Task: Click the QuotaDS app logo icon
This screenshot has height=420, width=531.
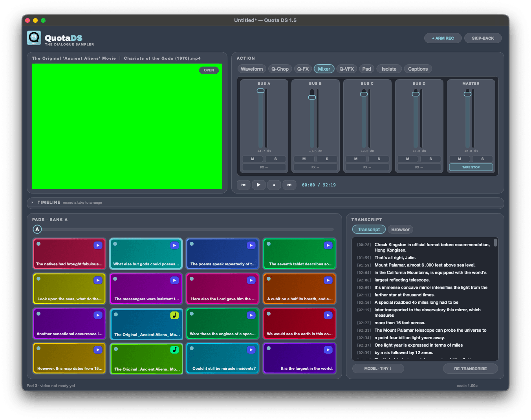Action: (x=34, y=38)
